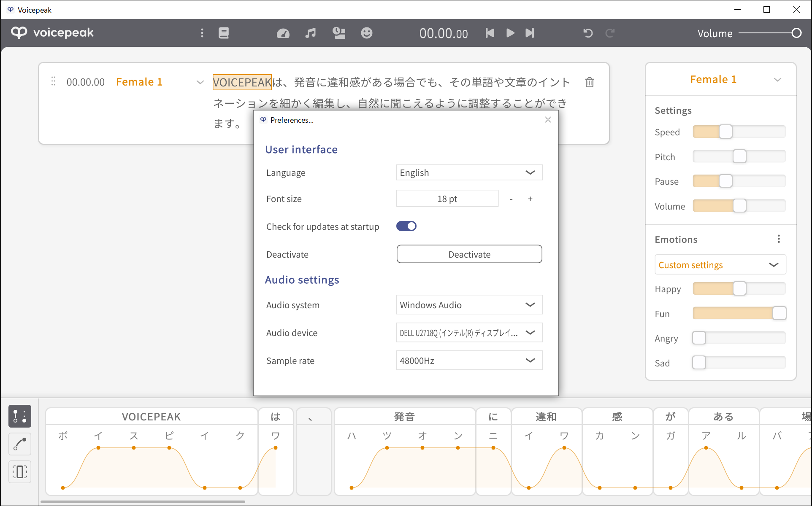Grab the drag handle of the text block

click(53, 81)
